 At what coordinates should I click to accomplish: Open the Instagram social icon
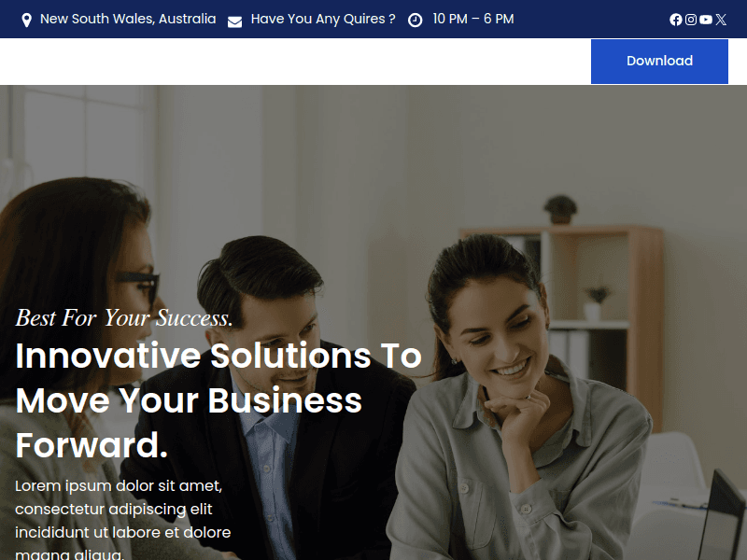click(x=691, y=20)
